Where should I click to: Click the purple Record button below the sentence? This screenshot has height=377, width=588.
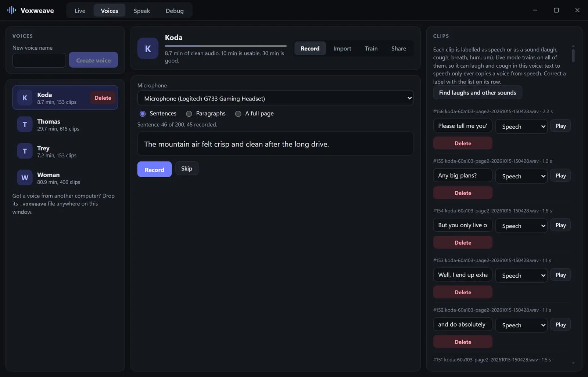click(x=154, y=169)
